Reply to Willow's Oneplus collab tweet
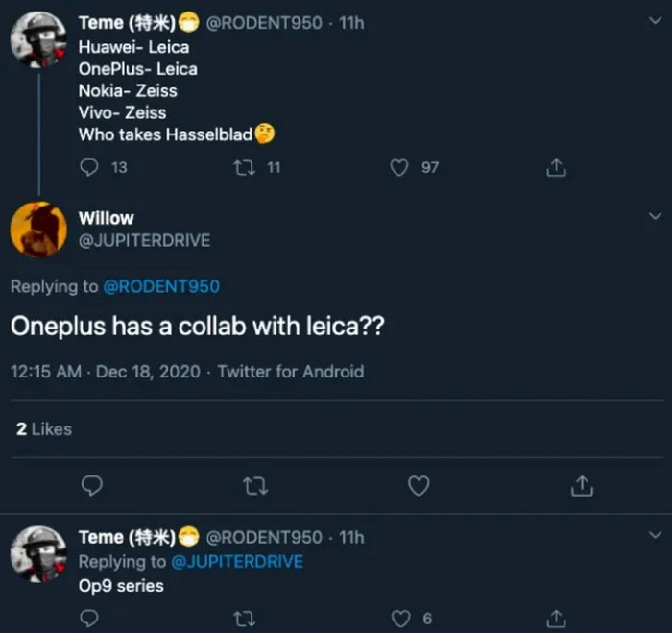 click(x=91, y=486)
